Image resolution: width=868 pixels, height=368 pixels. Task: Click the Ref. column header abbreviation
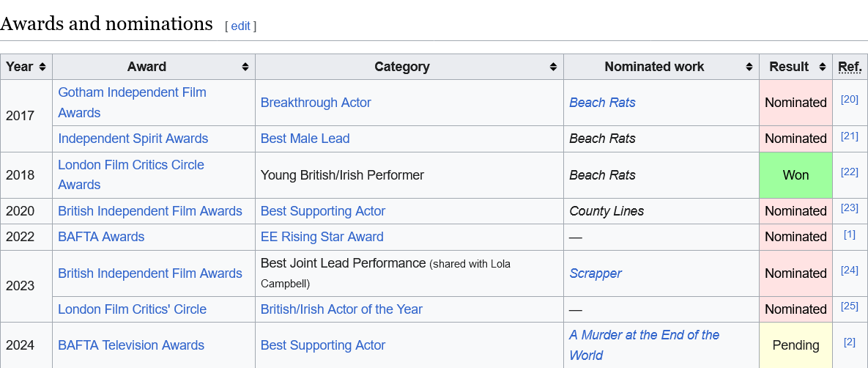850,67
